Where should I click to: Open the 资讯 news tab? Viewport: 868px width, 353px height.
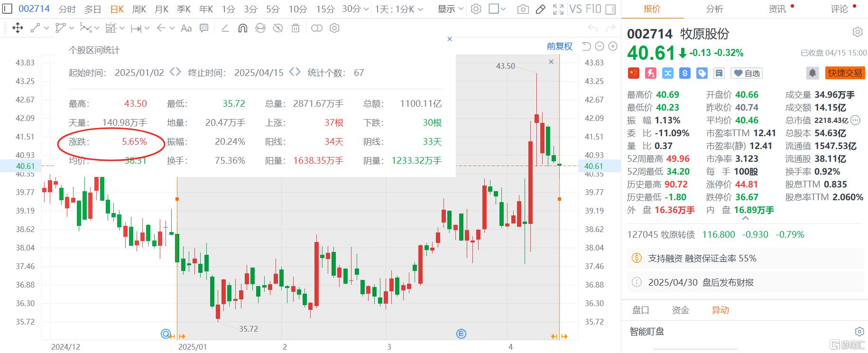coord(777,9)
